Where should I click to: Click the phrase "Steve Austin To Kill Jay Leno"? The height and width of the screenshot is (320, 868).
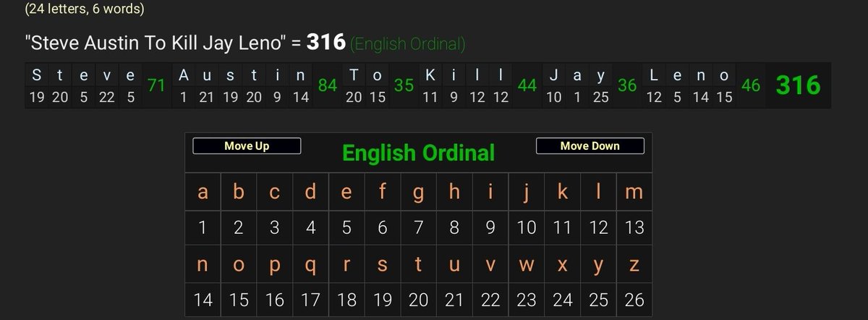click(x=156, y=43)
